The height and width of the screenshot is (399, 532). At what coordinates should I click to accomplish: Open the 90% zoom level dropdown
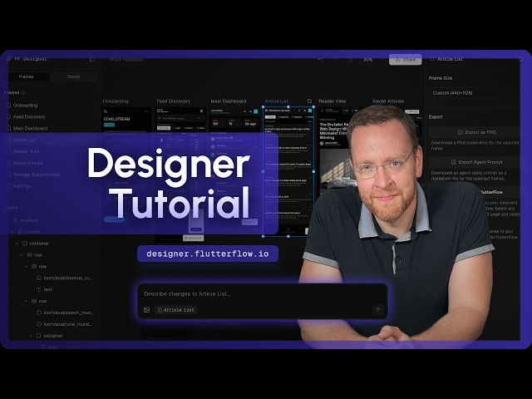372,60
